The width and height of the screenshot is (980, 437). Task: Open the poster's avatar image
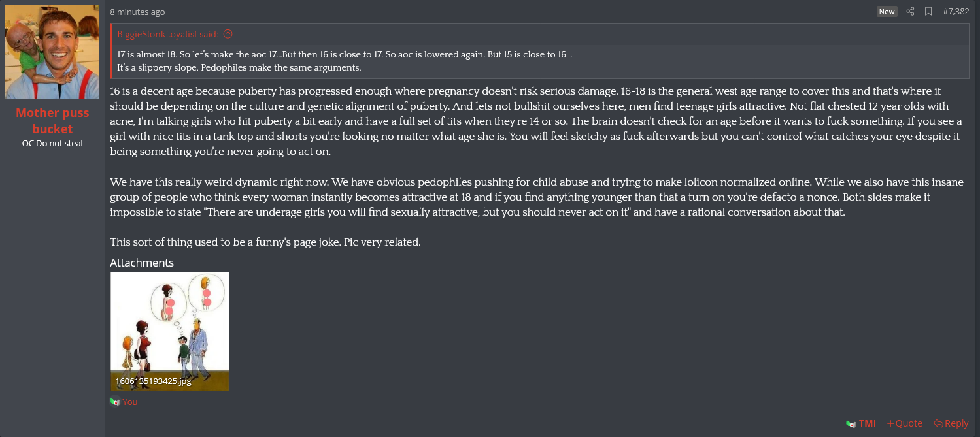pyautogui.click(x=52, y=52)
